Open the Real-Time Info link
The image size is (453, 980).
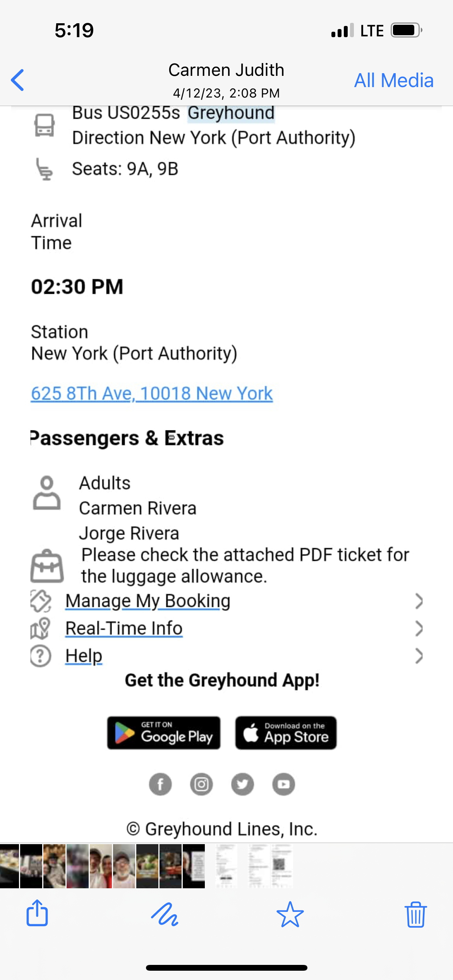(124, 629)
